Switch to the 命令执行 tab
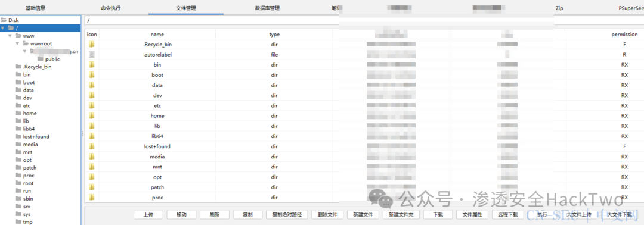This screenshot has width=644, height=225. tap(110, 8)
